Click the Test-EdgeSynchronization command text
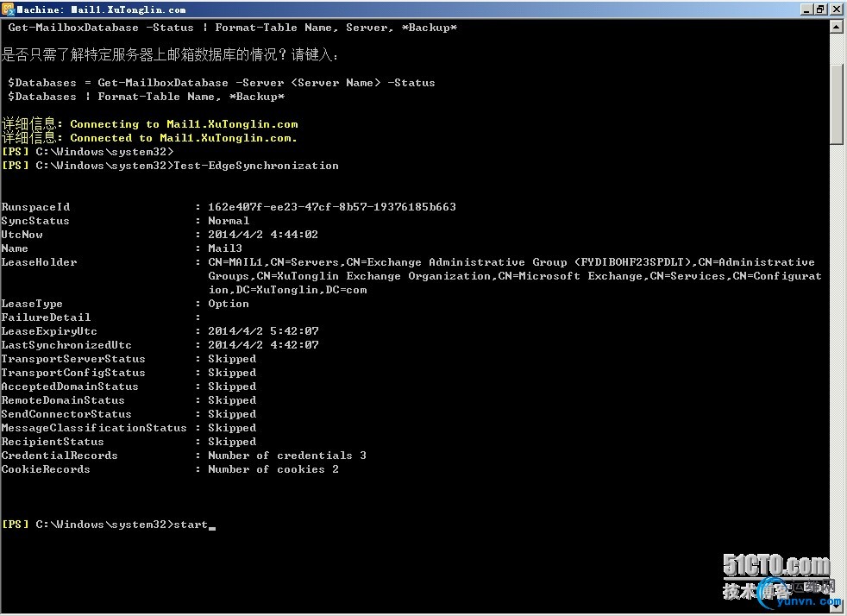The width and height of the screenshot is (847, 616). coord(256,166)
